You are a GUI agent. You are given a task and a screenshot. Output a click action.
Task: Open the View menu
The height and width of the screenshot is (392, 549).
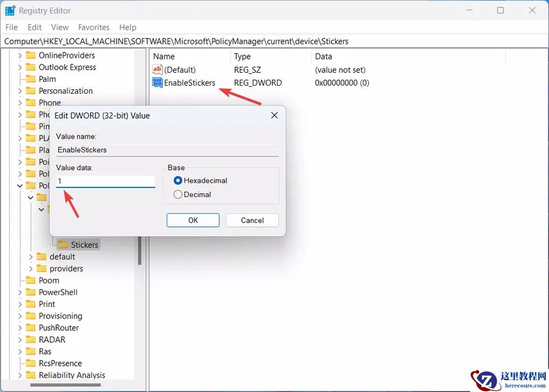tap(60, 27)
